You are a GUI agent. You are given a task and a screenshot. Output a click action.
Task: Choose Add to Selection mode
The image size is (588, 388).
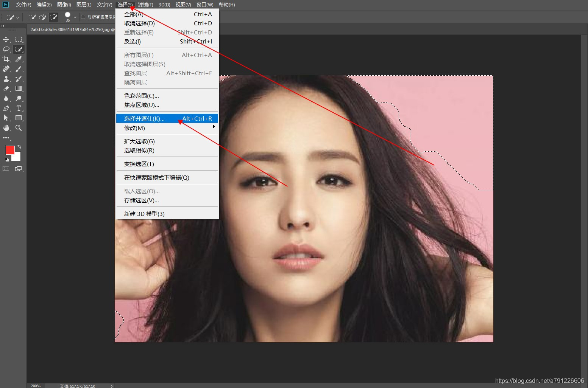coord(43,17)
